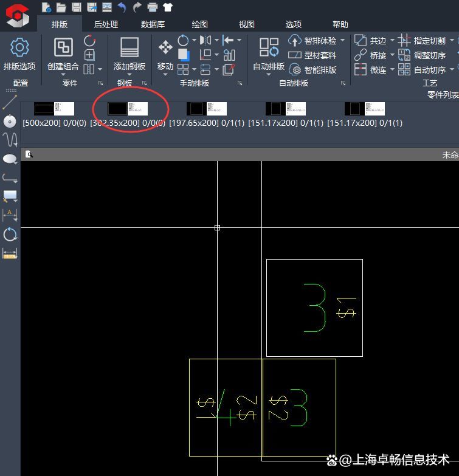The image size is (459, 476).
Task: Click the mirror icon in 手动排版 group
Action: (x=205, y=40)
